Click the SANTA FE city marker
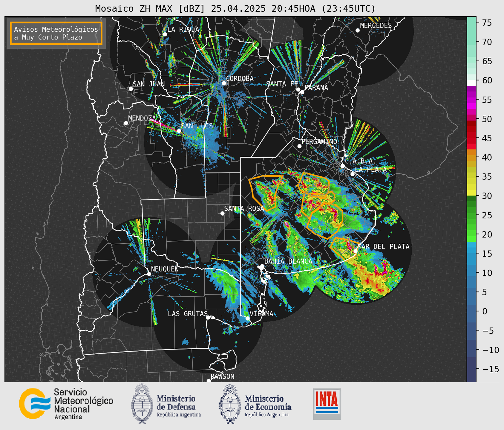504x430 pixels. (x=298, y=89)
